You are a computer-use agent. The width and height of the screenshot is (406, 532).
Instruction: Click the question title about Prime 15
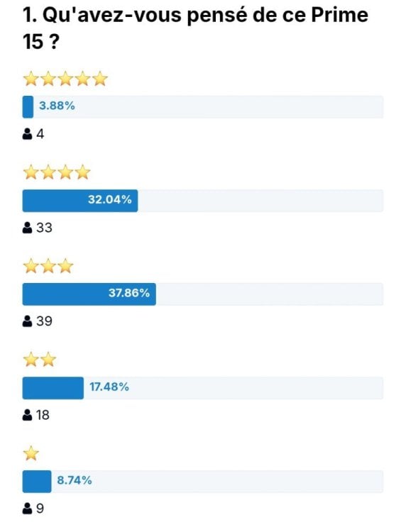[195, 28]
